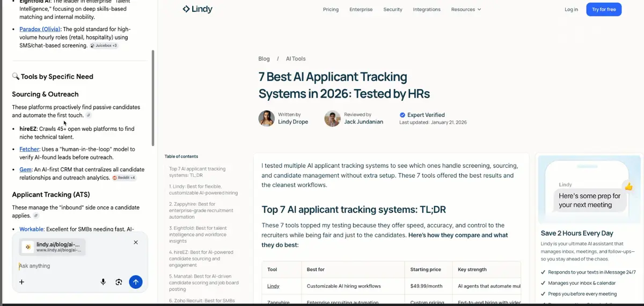Click the 'Tools by Specific Need' heading
The image size is (644, 306).
[x=57, y=77]
